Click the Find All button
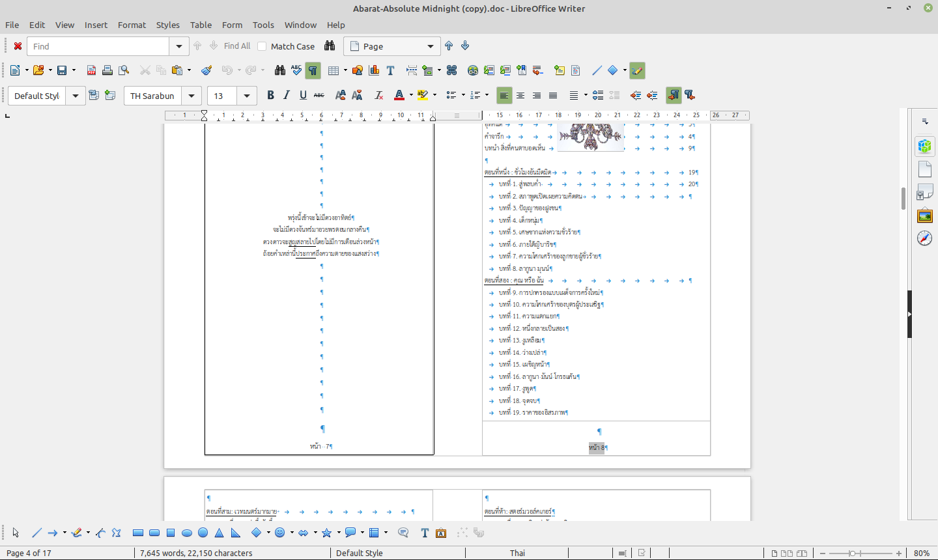 (236, 46)
